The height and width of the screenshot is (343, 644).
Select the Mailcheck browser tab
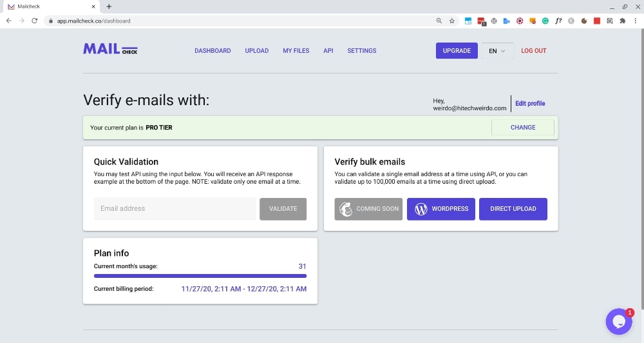[x=50, y=6]
